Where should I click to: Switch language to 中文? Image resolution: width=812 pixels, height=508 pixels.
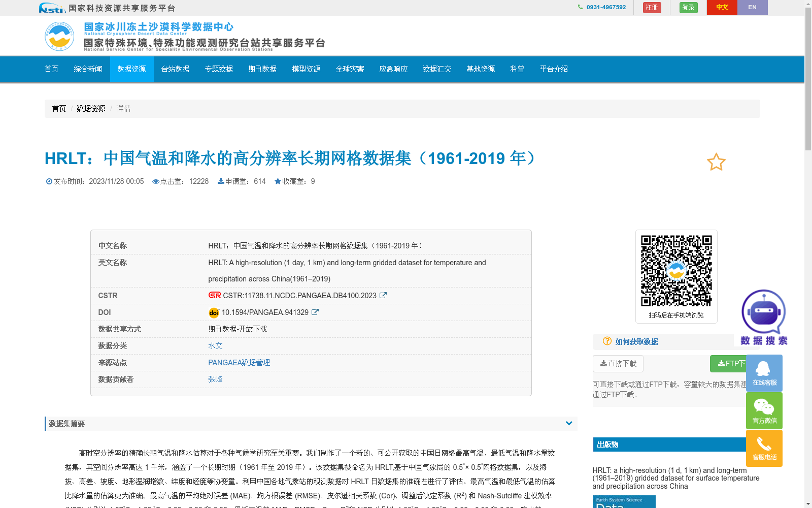(x=722, y=8)
